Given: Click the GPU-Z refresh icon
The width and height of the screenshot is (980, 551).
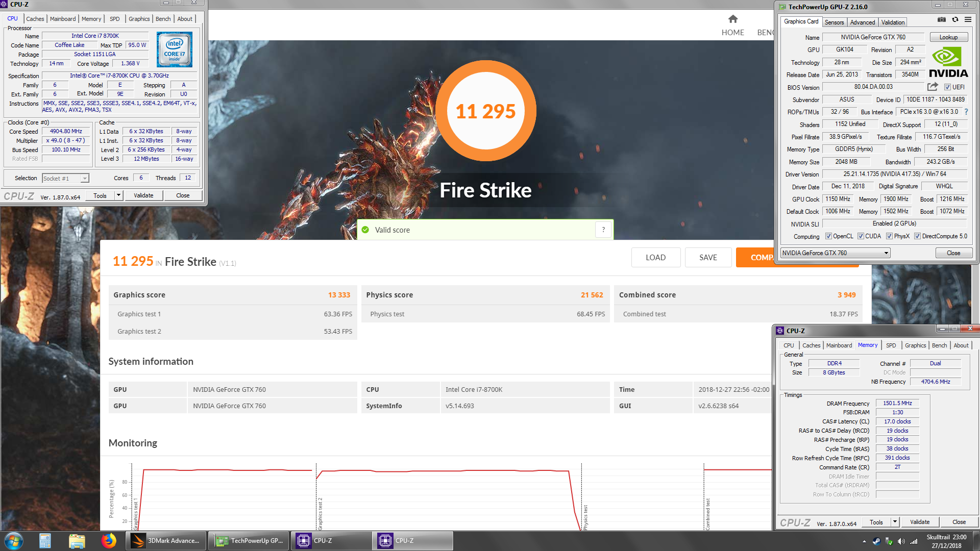Looking at the screenshot, I should tap(955, 20).
